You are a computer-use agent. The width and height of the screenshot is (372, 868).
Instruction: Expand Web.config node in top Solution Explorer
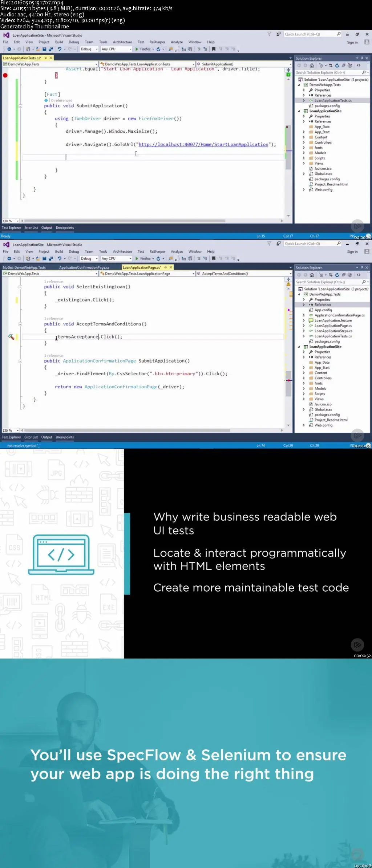[x=304, y=190]
